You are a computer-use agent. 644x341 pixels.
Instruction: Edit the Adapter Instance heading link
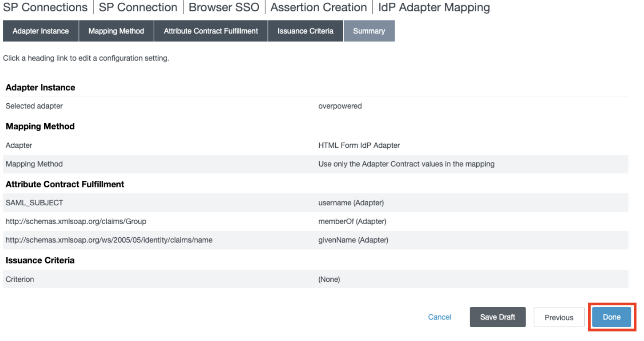40,87
